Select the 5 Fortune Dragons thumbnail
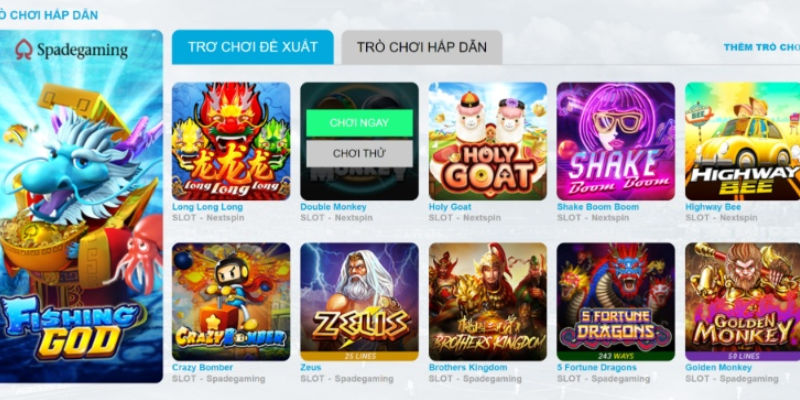Viewport: 800px width, 400px height. [x=616, y=302]
